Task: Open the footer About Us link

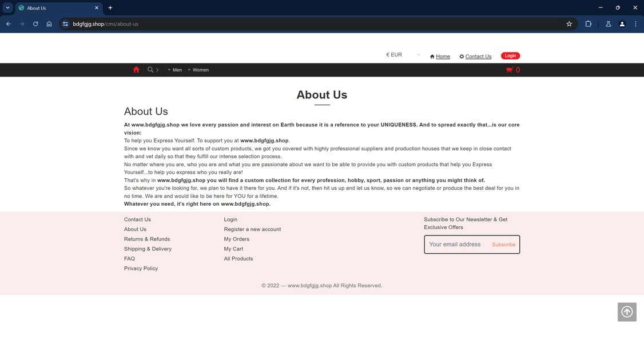Action: 135,230
